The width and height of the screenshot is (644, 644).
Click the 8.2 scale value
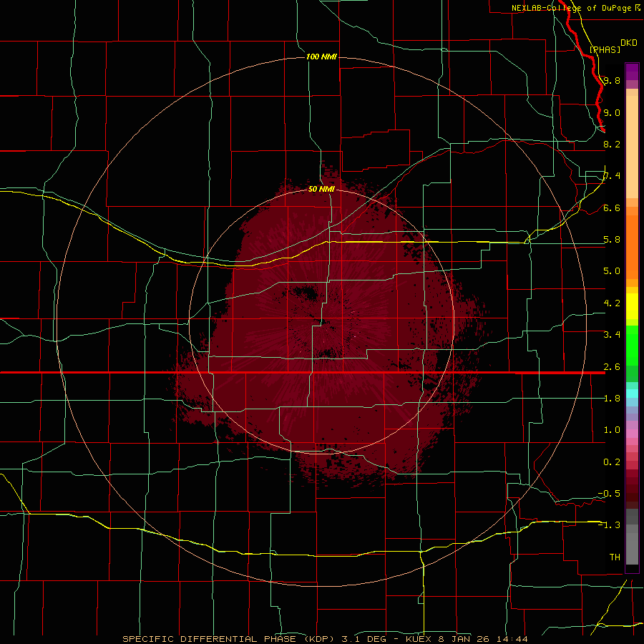pyautogui.click(x=612, y=144)
